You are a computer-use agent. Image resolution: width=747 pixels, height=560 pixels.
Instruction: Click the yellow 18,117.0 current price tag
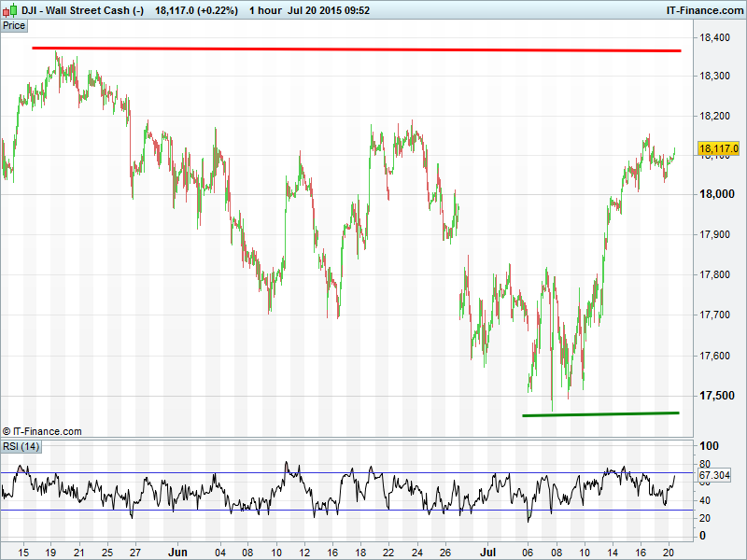tap(718, 148)
